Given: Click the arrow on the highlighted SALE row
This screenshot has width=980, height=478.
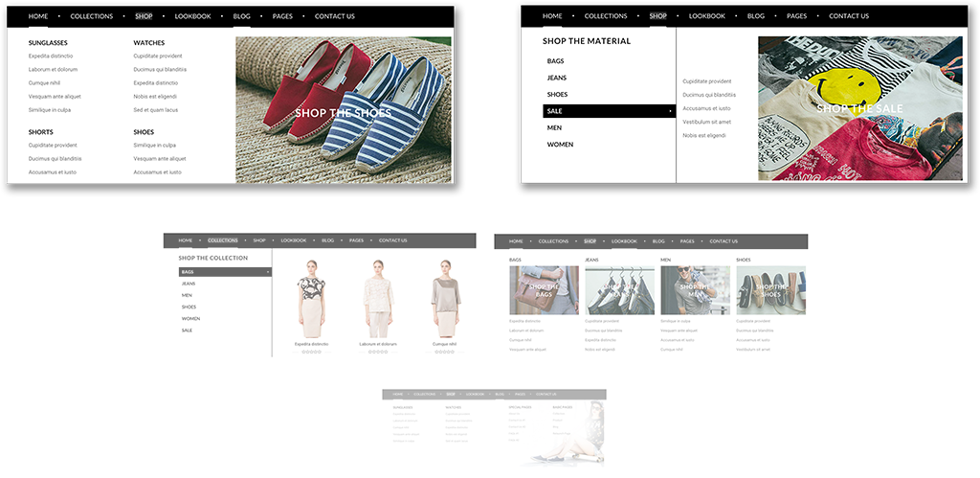Looking at the screenshot, I should (670, 111).
